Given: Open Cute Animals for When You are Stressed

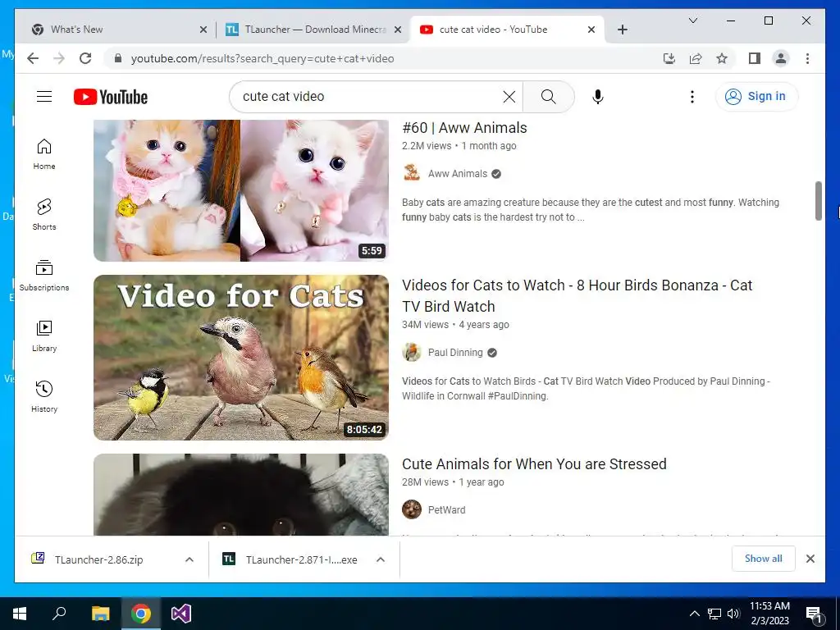Looking at the screenshot, I should (x=534, y=464).
